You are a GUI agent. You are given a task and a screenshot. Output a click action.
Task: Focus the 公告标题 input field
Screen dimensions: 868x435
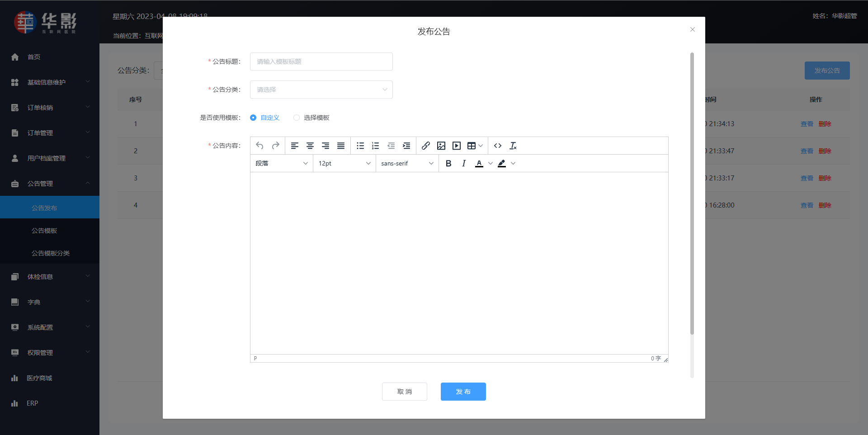(x=321, y=61)
